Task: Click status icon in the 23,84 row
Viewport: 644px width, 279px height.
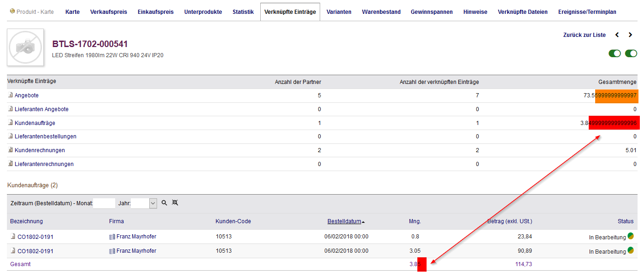Action: tap(630, 237)
